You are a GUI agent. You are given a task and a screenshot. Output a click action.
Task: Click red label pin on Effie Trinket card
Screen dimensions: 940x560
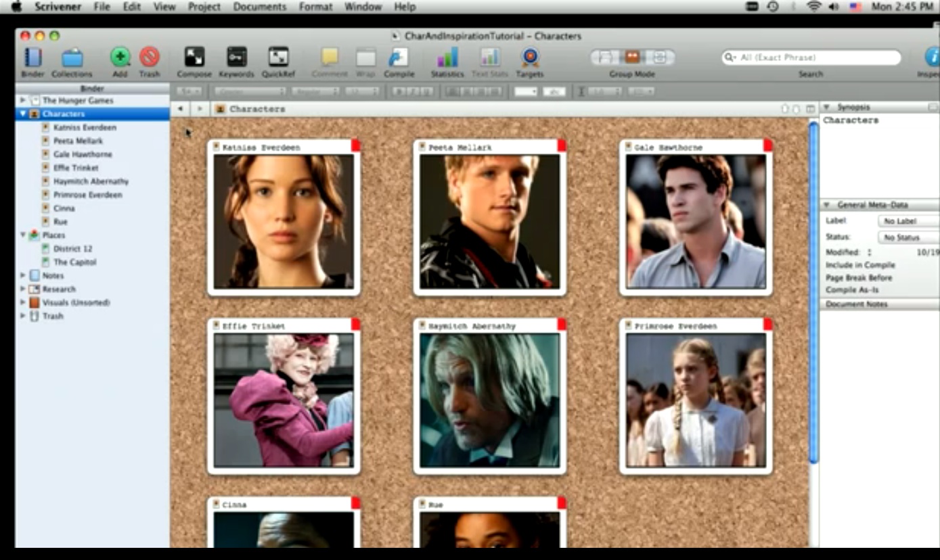pos(355,325)
